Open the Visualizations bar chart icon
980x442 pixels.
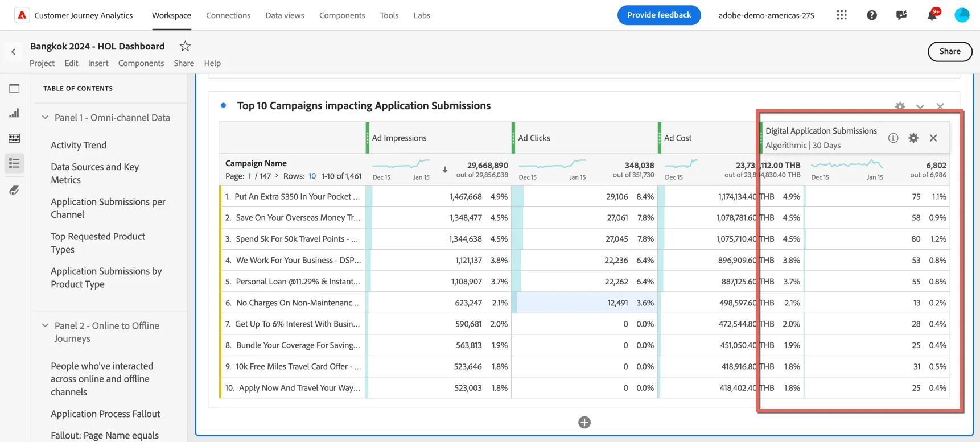(14, 113)
